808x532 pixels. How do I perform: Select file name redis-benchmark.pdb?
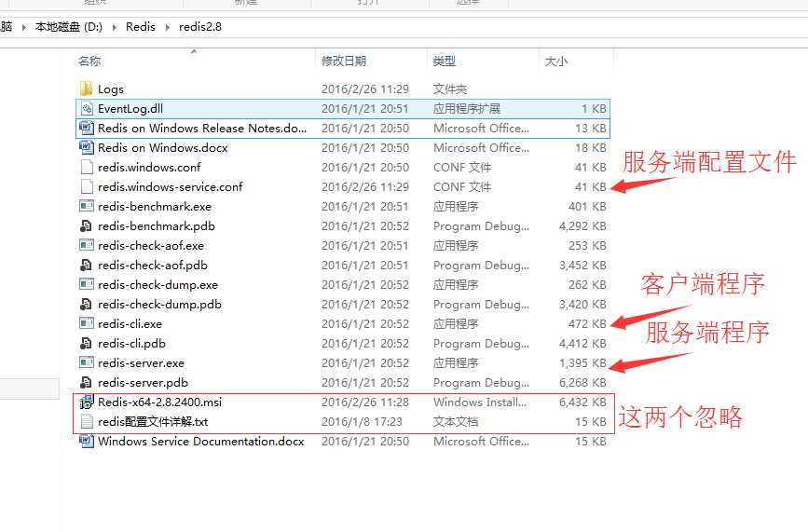coord(157,226)
